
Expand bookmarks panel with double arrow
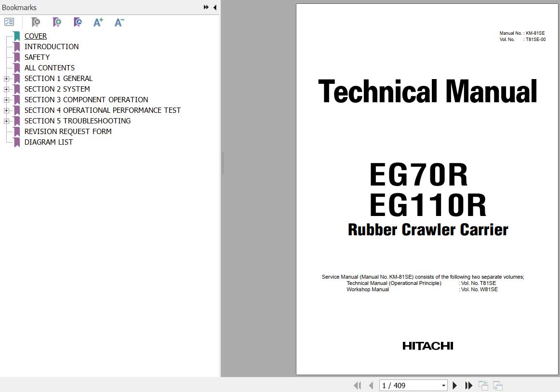tap(206, 7)
